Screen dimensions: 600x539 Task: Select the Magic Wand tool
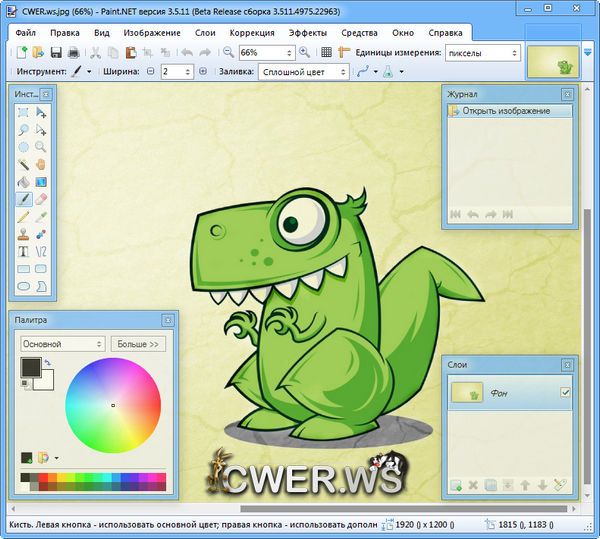pyautogui.click(x=23, y=164)
